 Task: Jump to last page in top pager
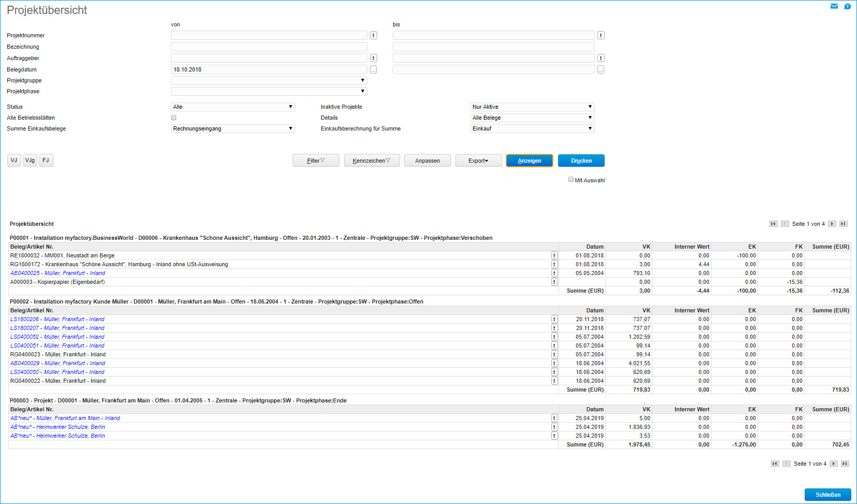[x=844, y=224]
